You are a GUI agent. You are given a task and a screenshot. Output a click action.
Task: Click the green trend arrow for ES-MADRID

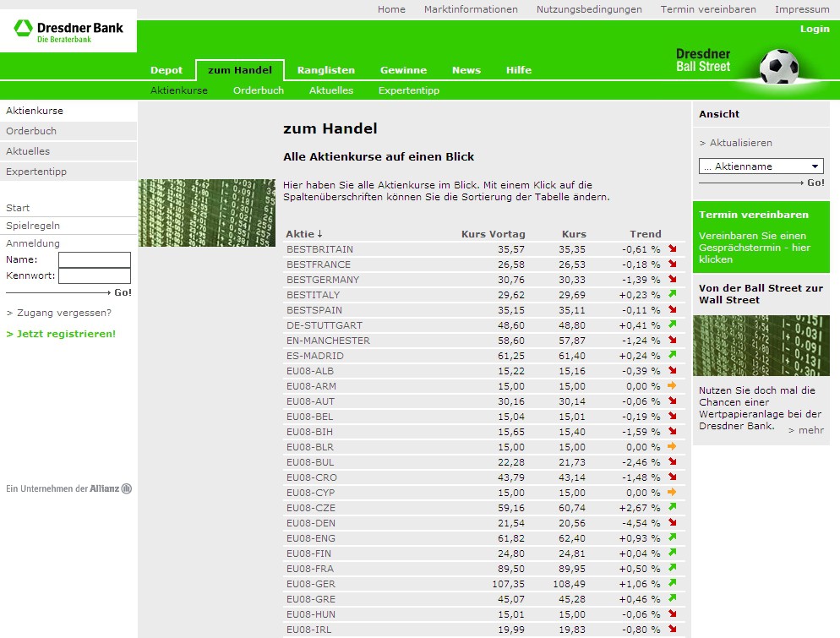tap(673, 355)
